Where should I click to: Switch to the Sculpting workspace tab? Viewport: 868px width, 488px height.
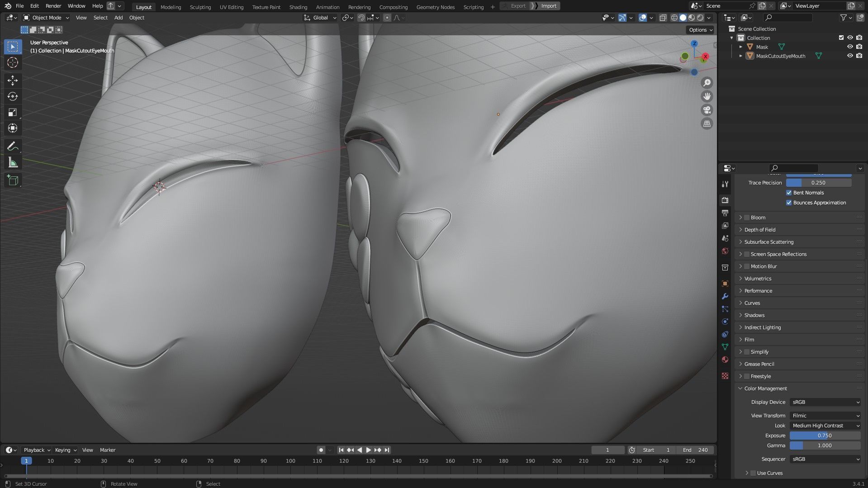[x=200, y=7]
